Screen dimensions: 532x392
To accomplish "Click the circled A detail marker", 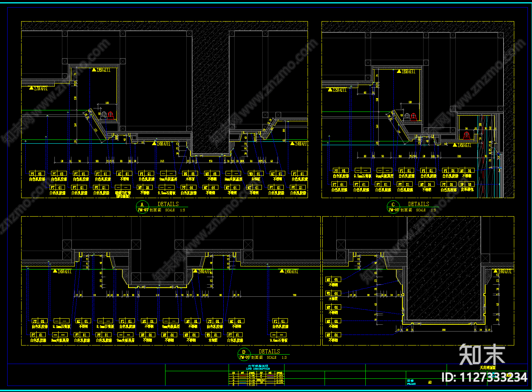I will pos(142,207).
